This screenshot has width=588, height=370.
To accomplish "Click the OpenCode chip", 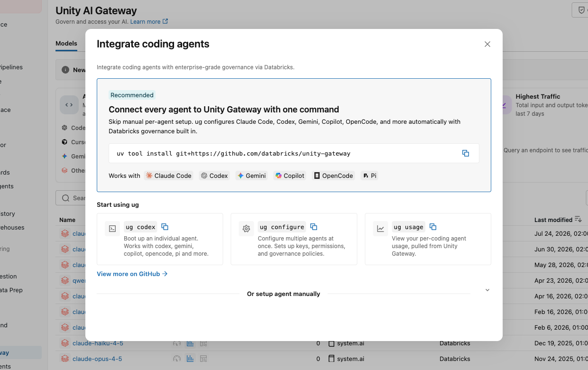I will pyautogui.click(x=333, y=176).
